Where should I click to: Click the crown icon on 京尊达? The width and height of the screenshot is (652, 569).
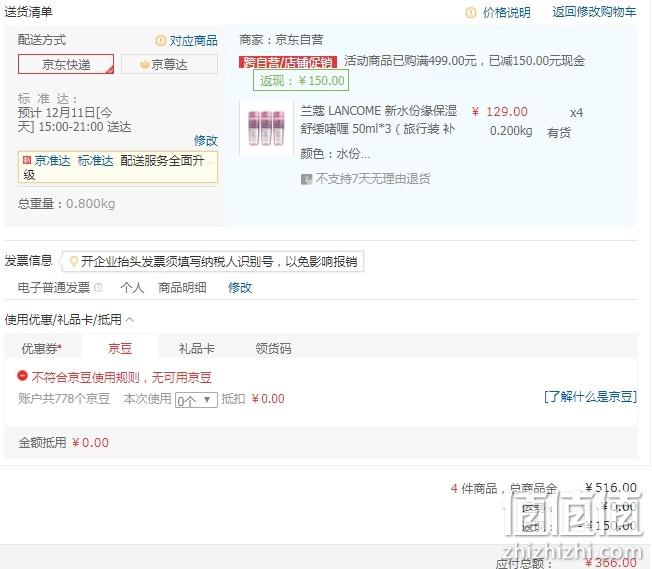[145, 64]
